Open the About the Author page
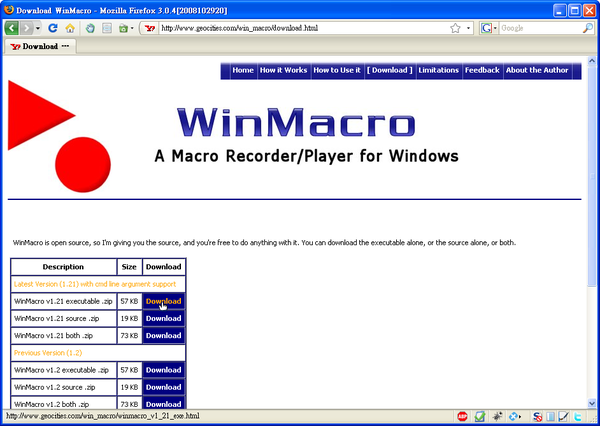This screenshot has width=600, height=426. [537, 70]
